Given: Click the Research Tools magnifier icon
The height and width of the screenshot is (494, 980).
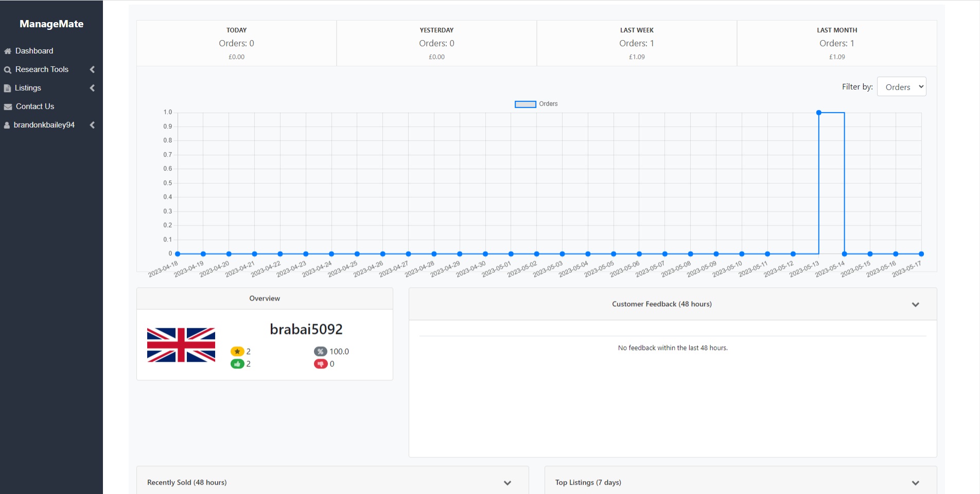Looking at the screenshot, I should pyautogui.click(x=8, y=69).
